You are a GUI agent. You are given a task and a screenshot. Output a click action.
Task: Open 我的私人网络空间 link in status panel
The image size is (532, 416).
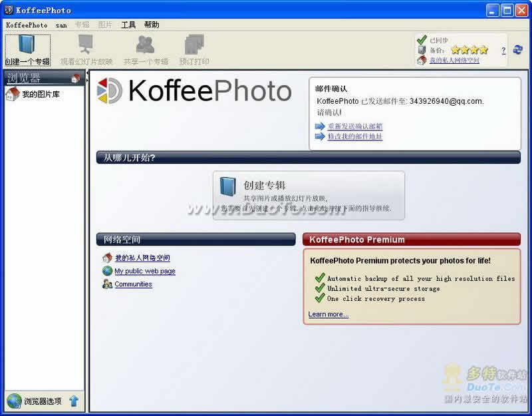click(x=454, y=60)
